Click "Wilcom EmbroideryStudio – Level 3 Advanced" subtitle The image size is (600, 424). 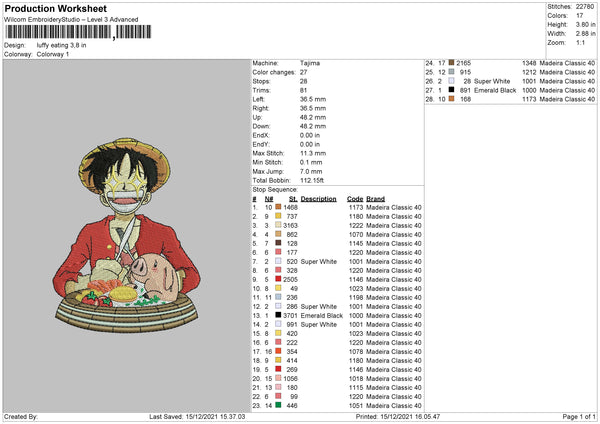71,20
